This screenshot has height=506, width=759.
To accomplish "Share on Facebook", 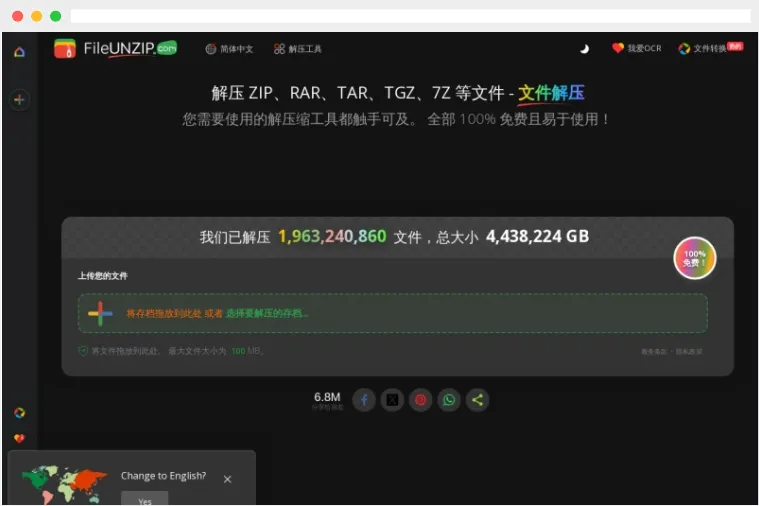I will click(364, 400).
